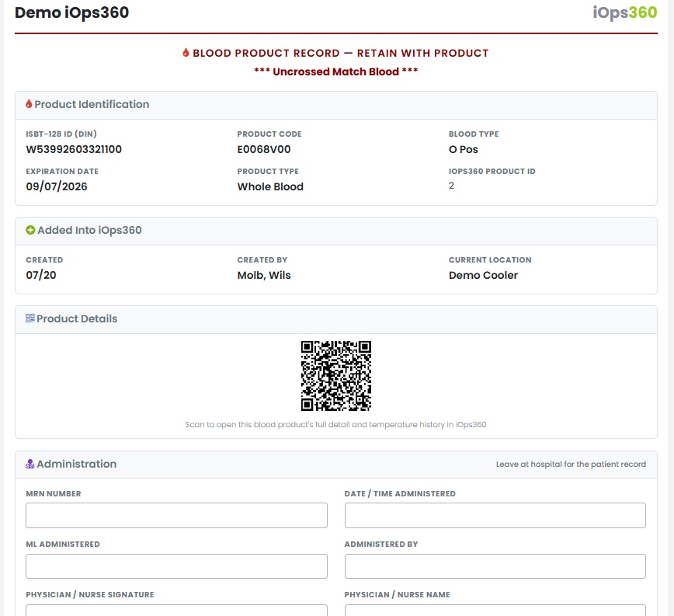The height and width of the screenshot is (616, 674).
Task: Click the expiration date 09/07/2026
Action: point(57,186)
